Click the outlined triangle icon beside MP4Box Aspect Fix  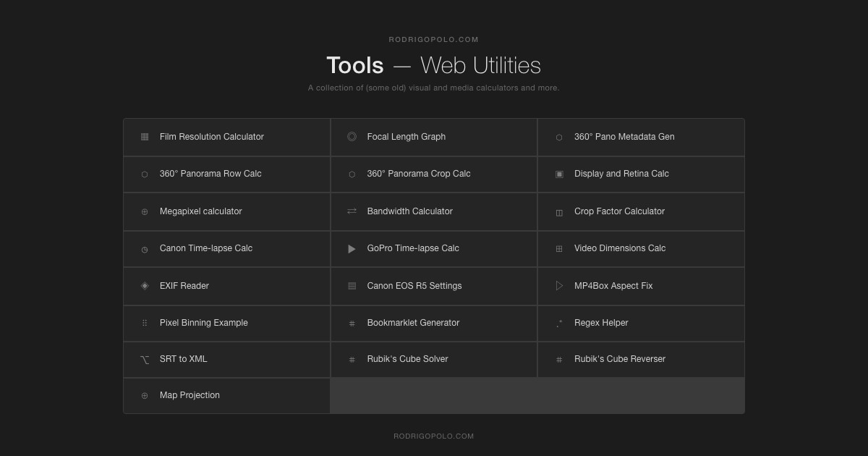(559, 286)
